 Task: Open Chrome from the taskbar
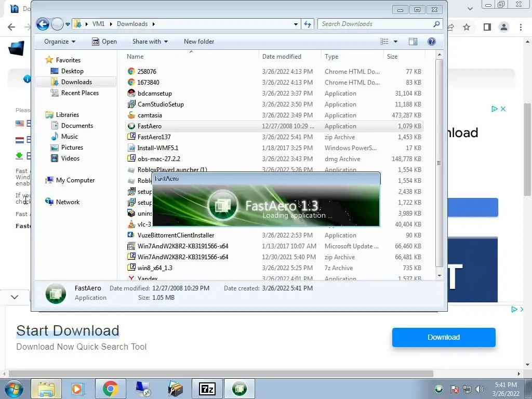[x=111, y=389]
